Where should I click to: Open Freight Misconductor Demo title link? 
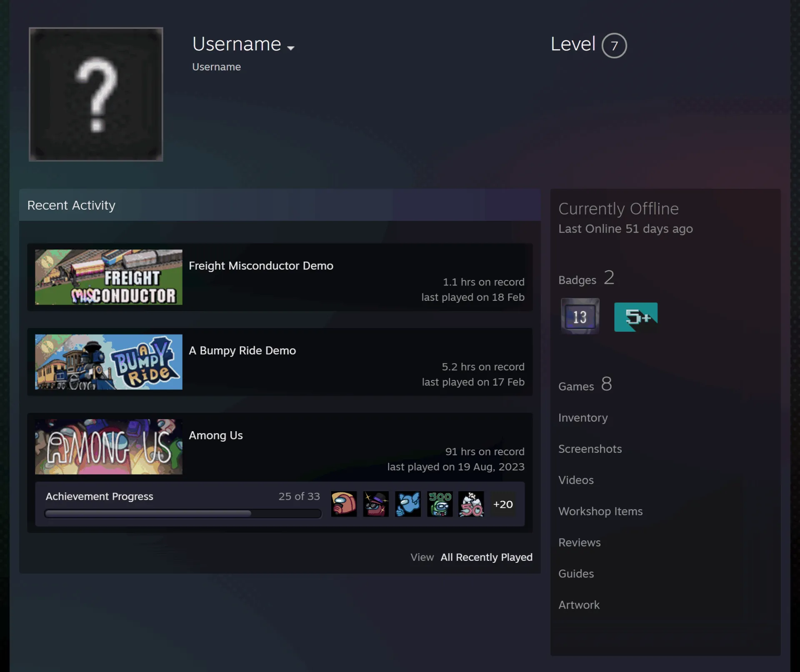coord(261,266)
